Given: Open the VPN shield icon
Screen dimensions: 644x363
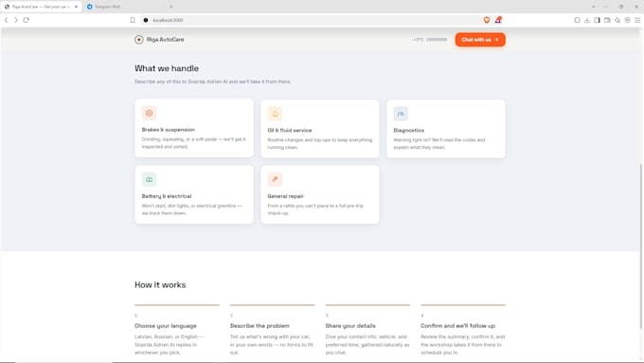Looking at the screenshot, I should [628, 20].
